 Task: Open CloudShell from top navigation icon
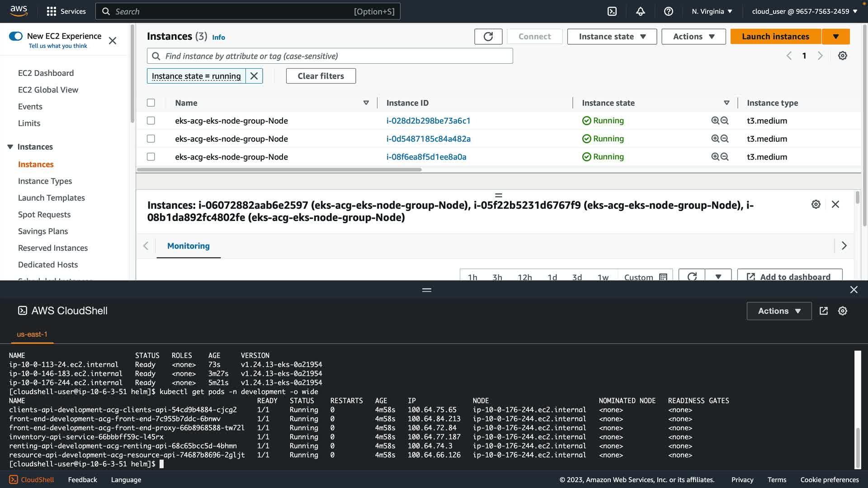pyautogui.click(x=612, y=11)
